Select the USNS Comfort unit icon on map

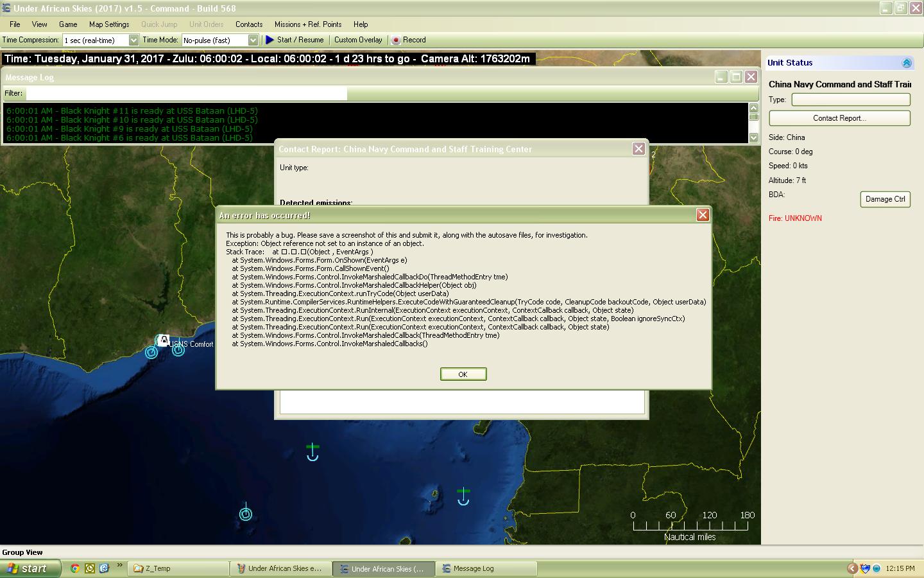[164, 340]
